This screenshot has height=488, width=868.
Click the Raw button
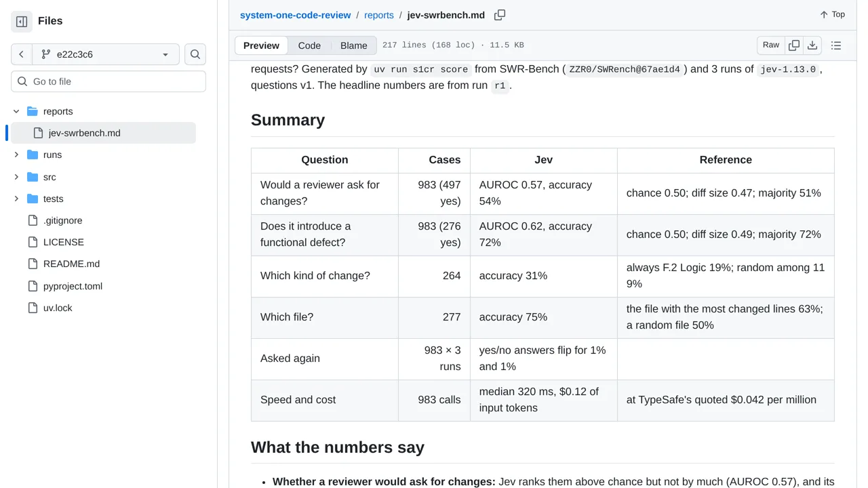coord(771,45)
